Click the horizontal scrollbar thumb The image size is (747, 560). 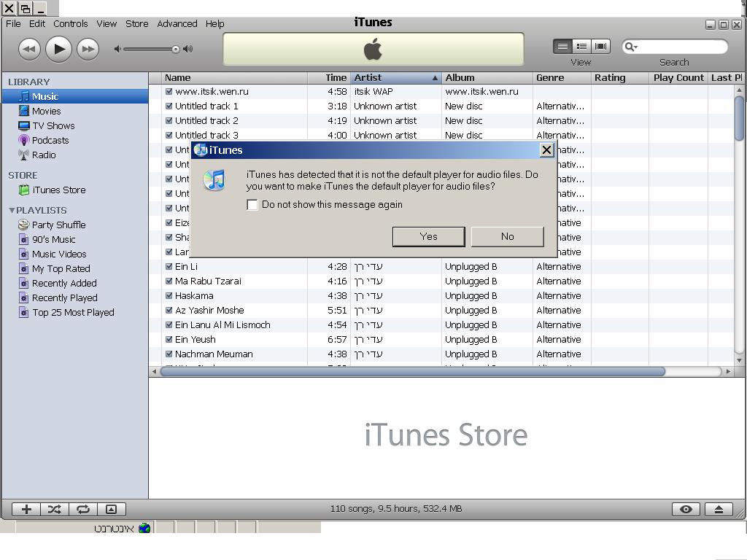pyautogui.click(x=413, y=371)
